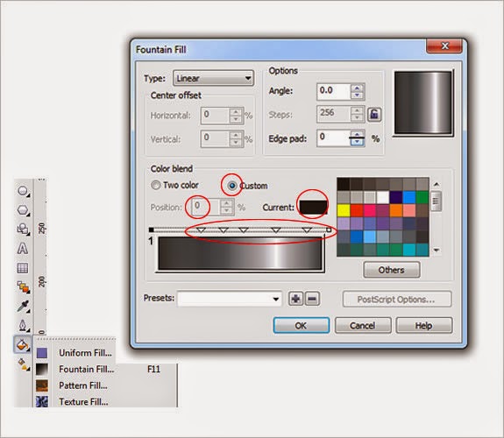Image resolution: width=504 pixels, height=438 pixels.
Task: Click the Steps value field
Action: (x=334, y=114)
